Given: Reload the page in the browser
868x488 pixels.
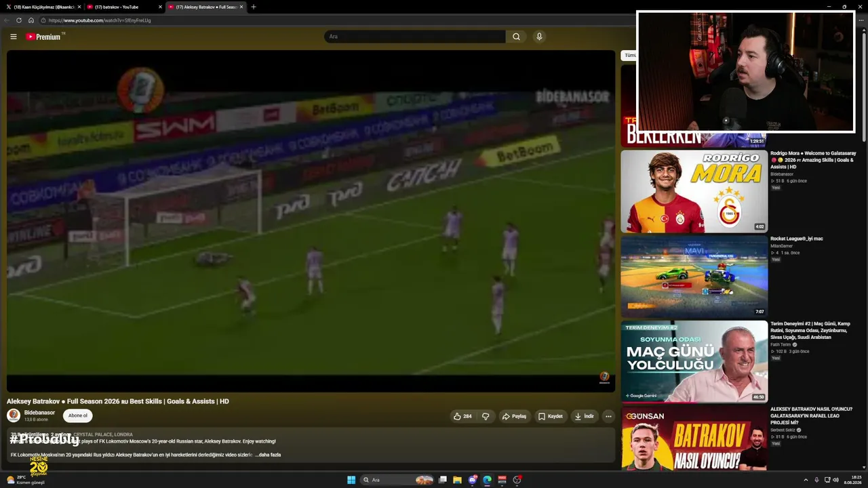Looking at the screenshot, I should pos(19,20).
